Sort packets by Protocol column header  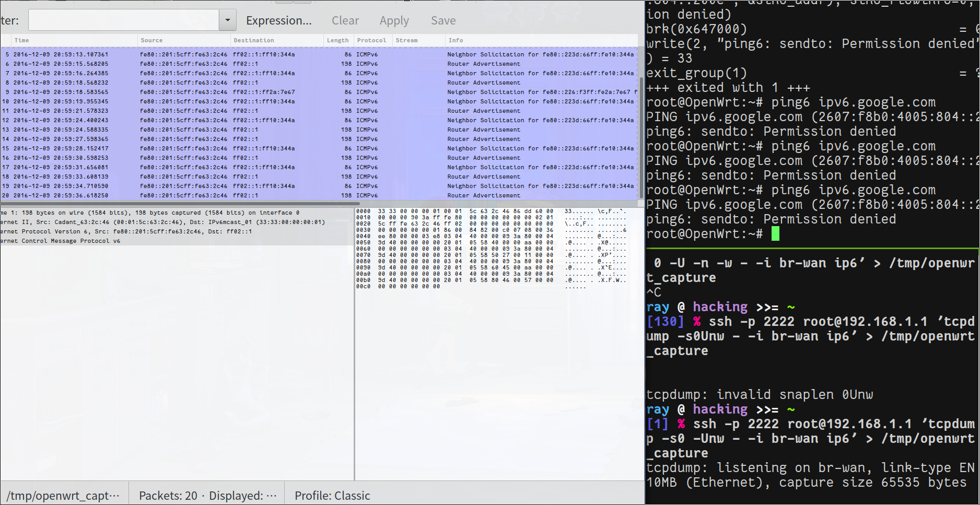pyautogui.click(x=372, y=40)
